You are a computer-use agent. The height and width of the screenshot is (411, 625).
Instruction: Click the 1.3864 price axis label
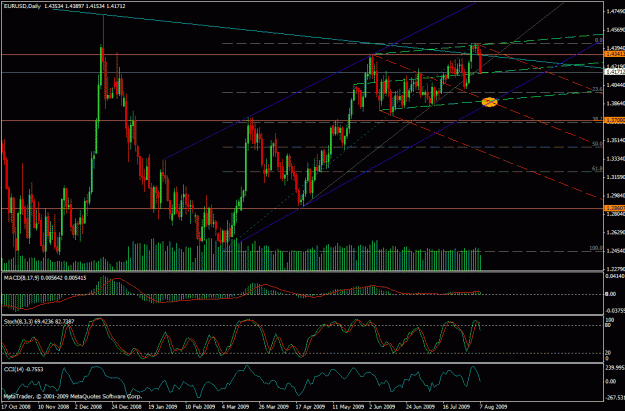point(615,103)
